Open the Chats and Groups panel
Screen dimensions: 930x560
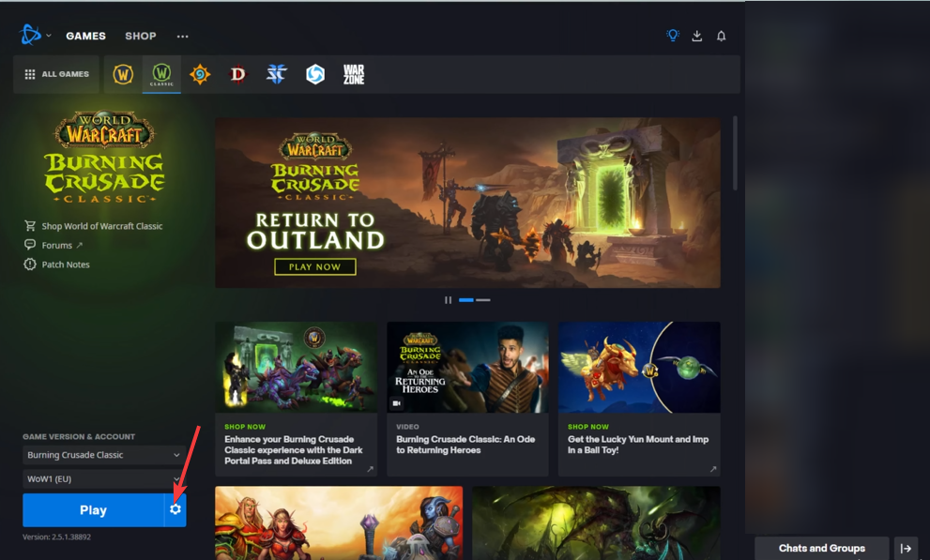821,548
